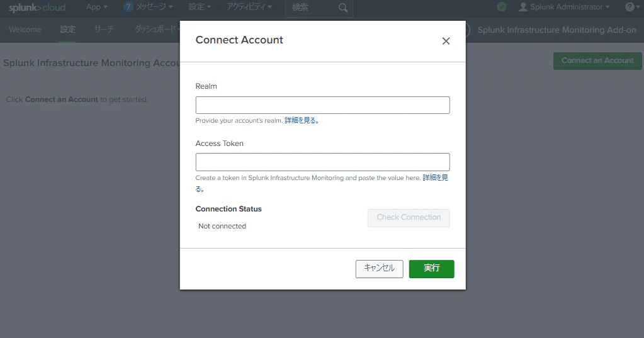Click the search magnifier icon

pos(343,8)
